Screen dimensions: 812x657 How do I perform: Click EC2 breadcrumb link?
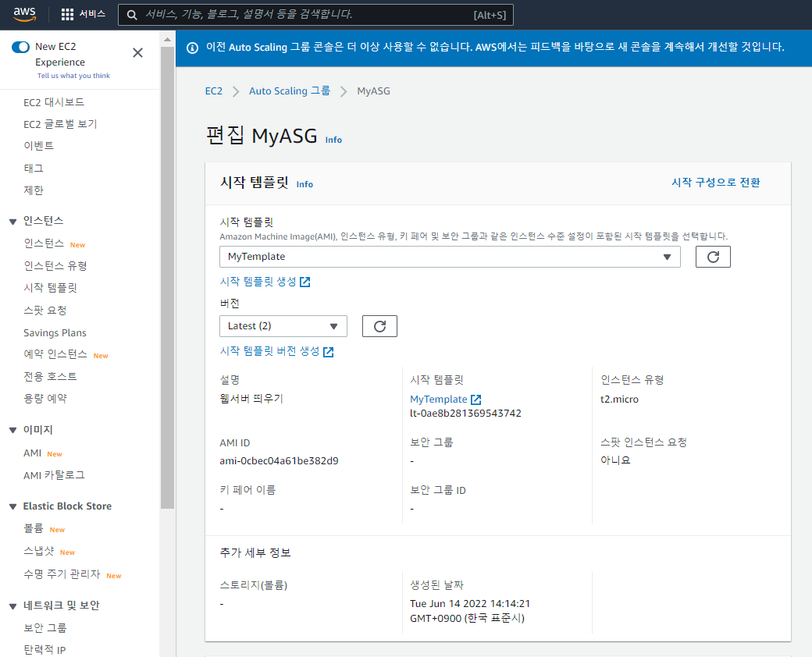(213, 91)
